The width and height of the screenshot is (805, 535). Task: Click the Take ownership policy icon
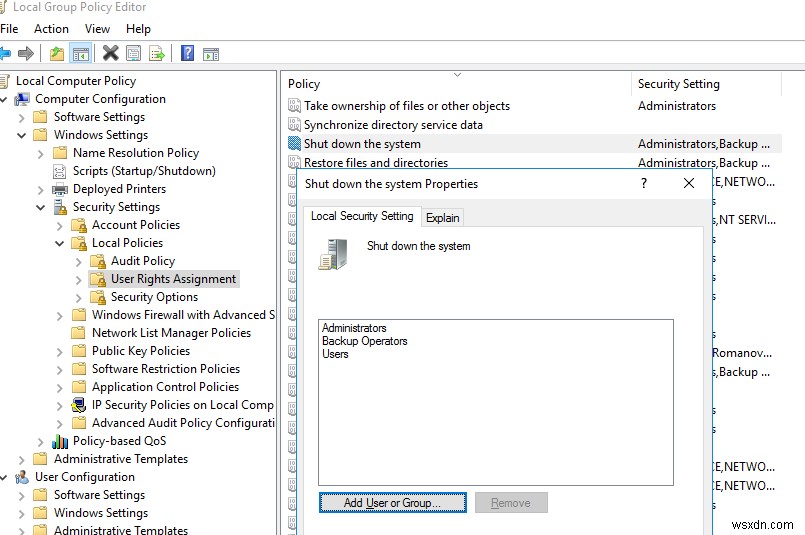tap(294, 106)
